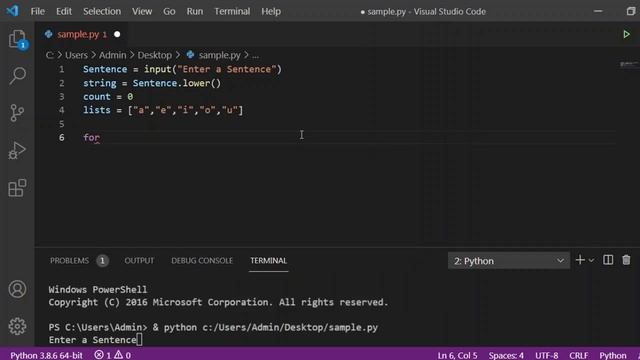The width and height of the screenshot is (640, 360).
Task: Create a new terminal with the plus icon
Action: point(580,260)
